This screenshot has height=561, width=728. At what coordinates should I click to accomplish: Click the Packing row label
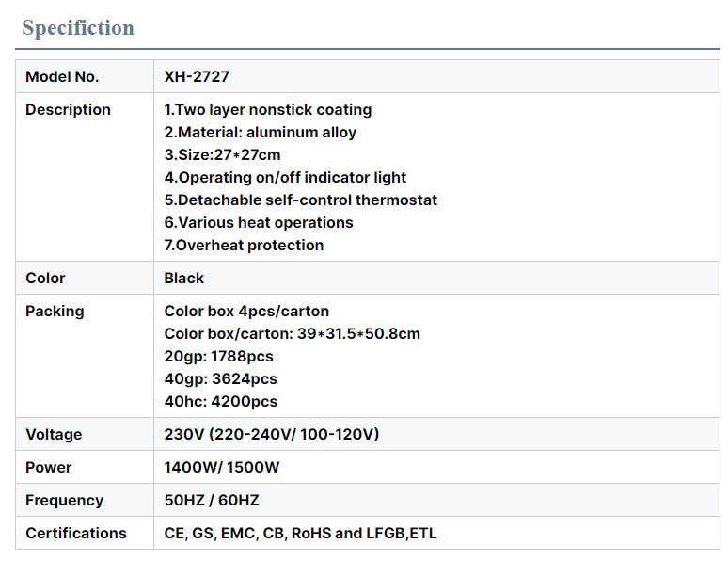[x=55, y=312]
